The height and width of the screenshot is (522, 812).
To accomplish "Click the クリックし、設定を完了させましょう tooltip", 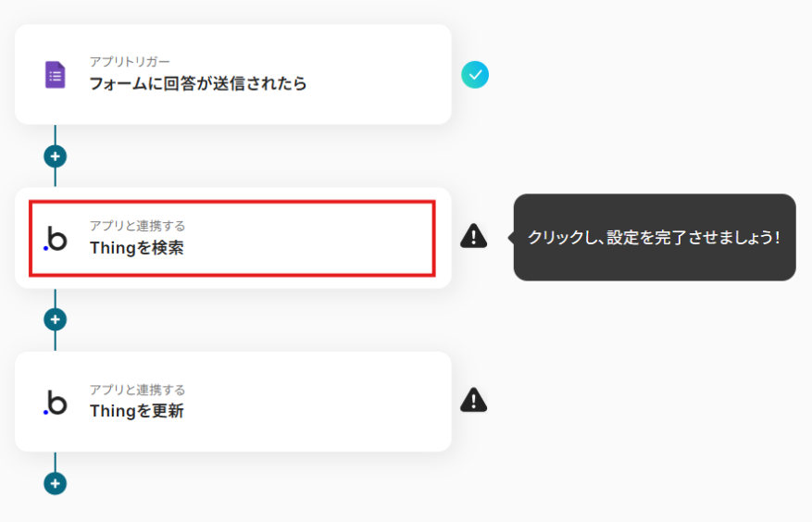I will (655, 237).
